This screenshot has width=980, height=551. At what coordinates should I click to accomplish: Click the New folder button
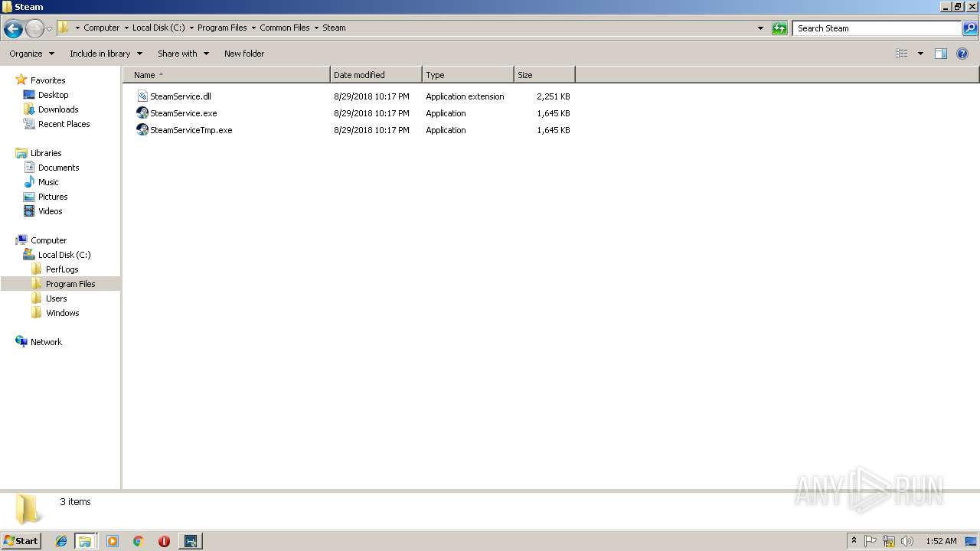coord(244,54)
